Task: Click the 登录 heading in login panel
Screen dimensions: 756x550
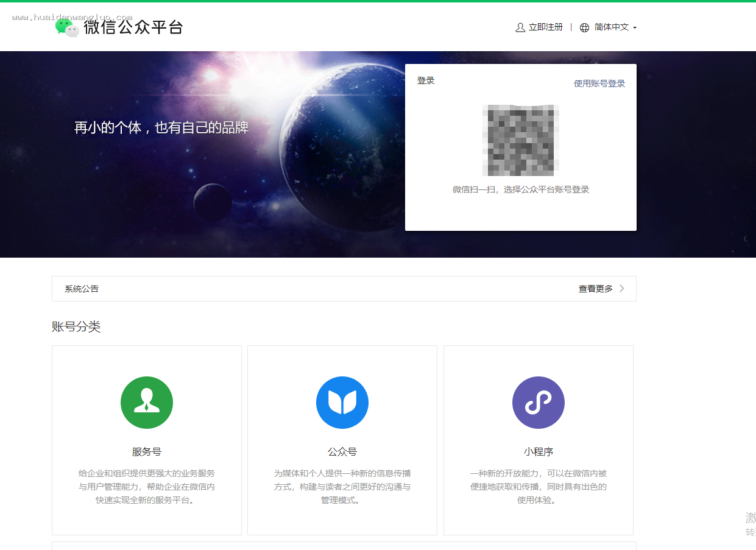Action: 426,80
